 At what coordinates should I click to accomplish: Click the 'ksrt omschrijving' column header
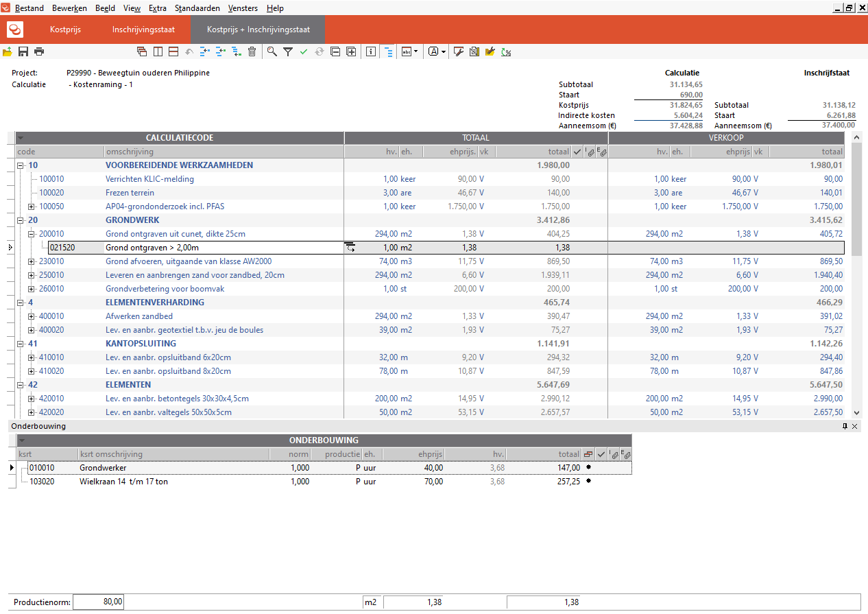click(173, 454)
